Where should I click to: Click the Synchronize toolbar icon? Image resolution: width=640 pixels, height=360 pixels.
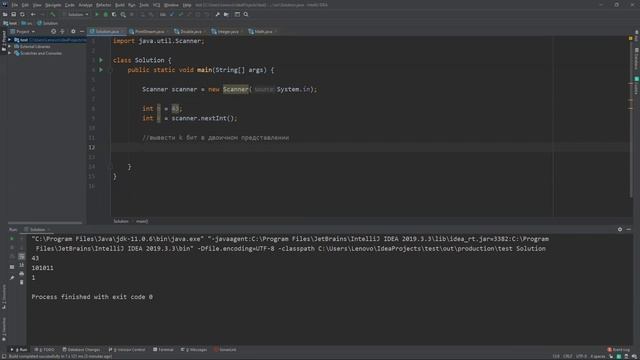[22, 14]
